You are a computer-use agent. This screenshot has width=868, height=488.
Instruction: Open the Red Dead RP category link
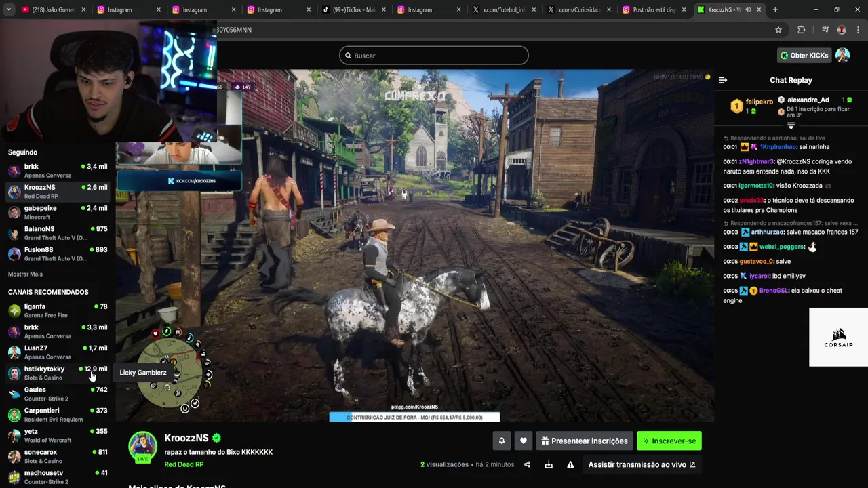coord(184,464)
